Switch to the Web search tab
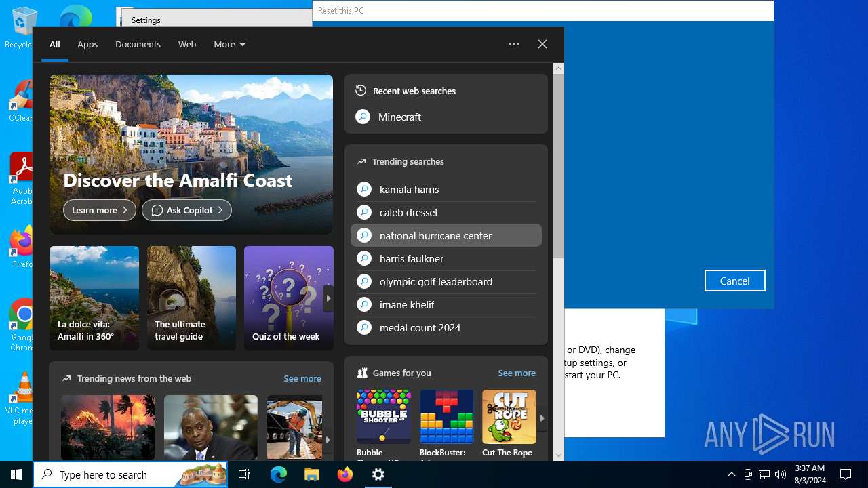The height and width of the screenshot is (488, 868). [x=187, y=44]
